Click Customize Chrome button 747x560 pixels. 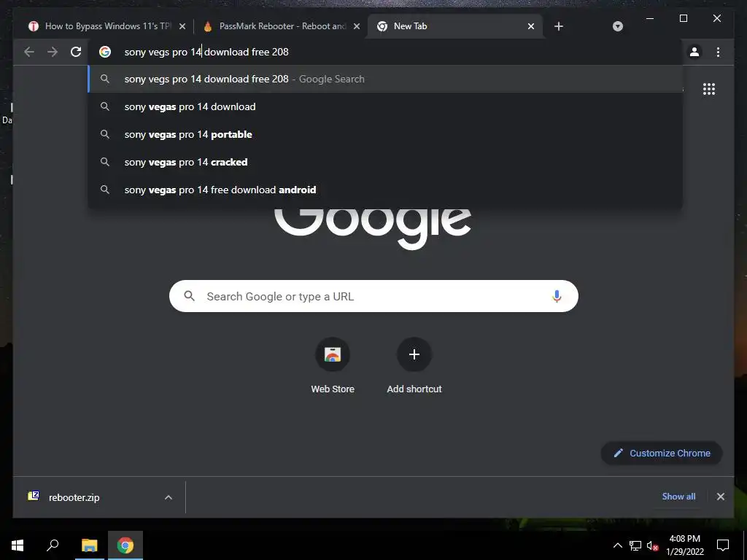tap(662, 454)
